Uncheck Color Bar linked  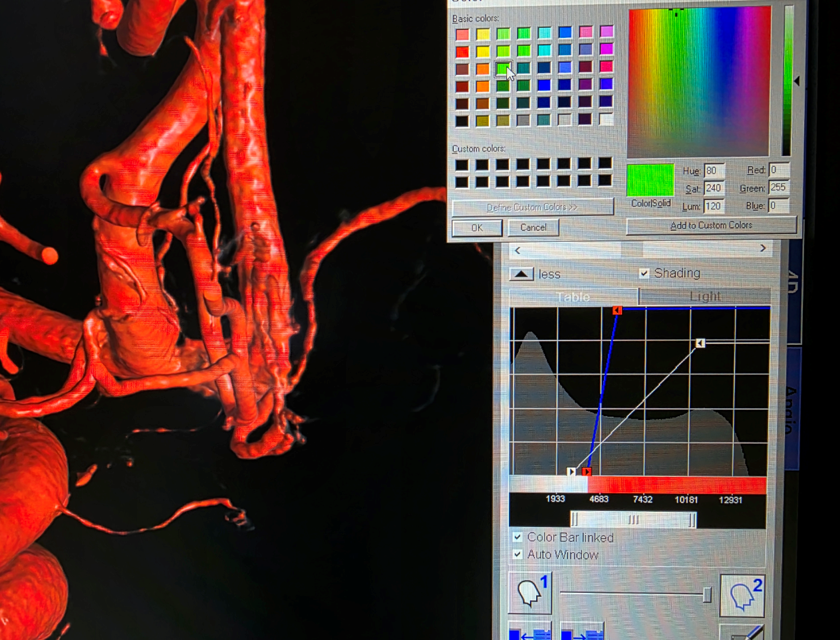tap(517, 537)
